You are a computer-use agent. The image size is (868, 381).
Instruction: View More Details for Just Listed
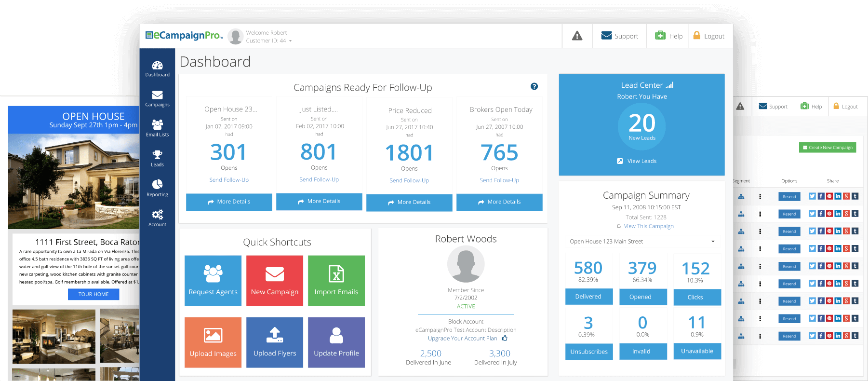[x=319, y=202]
